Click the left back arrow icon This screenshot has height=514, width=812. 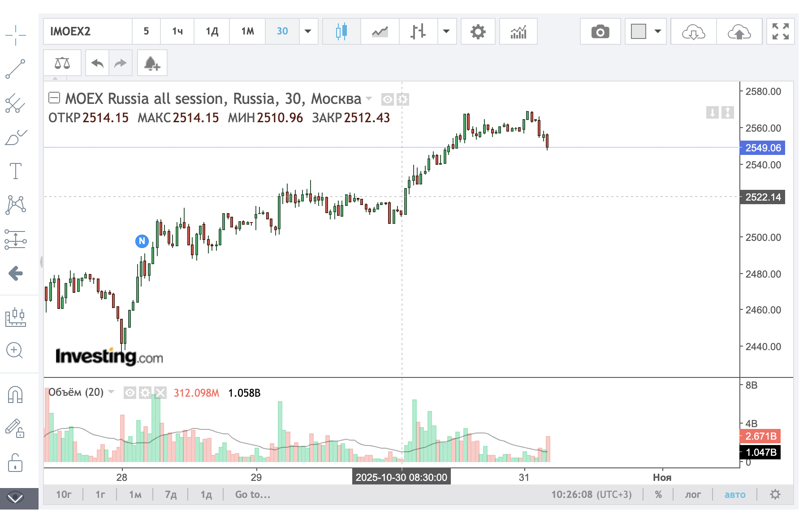(x=16, y=273)
